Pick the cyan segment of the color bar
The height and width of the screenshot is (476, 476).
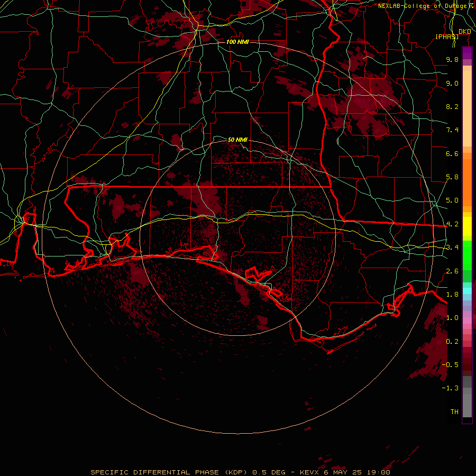(467, 290)
